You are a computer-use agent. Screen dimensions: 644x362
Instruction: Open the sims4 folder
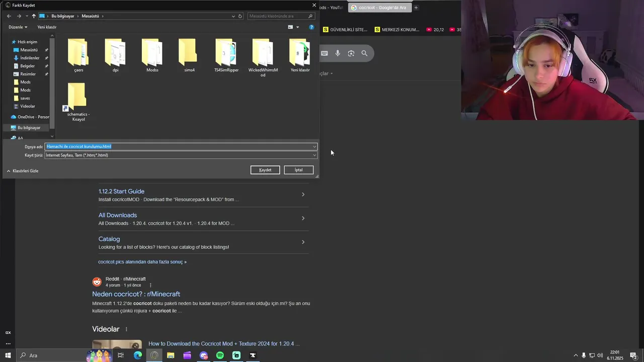click(x=189, y=55)
